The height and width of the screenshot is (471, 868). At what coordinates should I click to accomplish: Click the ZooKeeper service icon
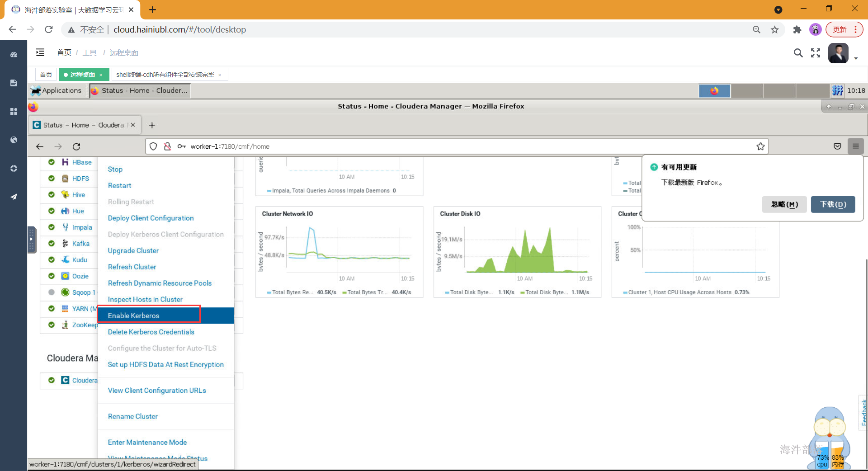tap(65, 325)
